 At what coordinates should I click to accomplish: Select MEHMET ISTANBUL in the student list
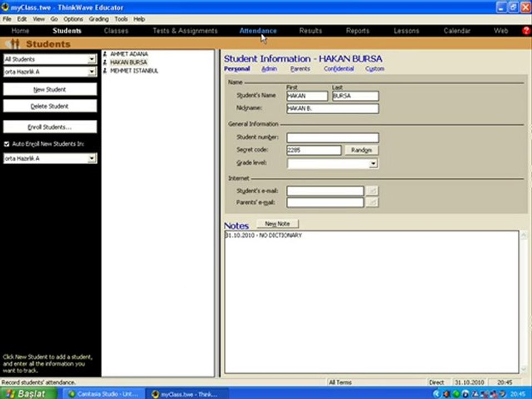(x=134, y=71)
